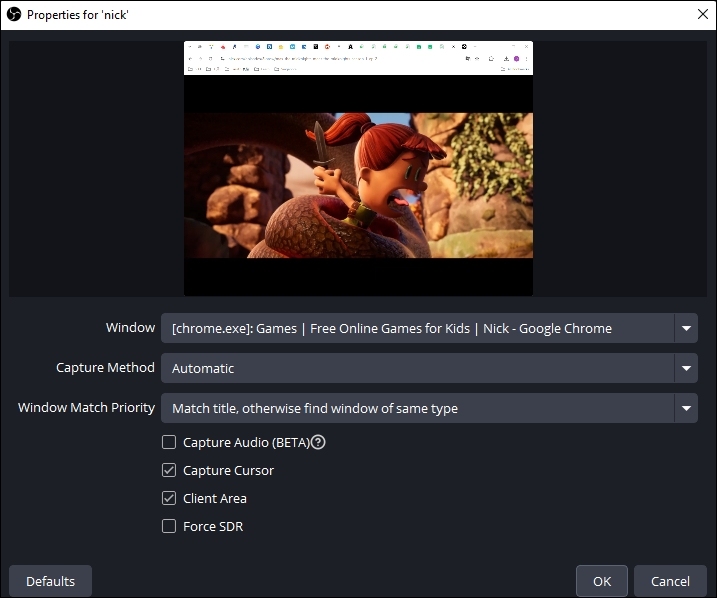Screen dimensions: 717x598
Task: Click the 'Capture Method' label
Action: point(105,368)
